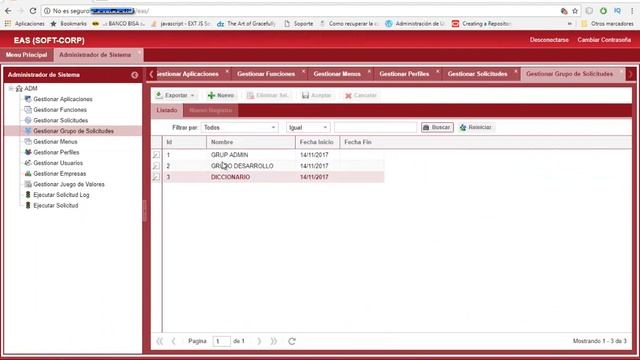The height and width of the screenshot is (360, 640).
Task: Click the Gestionar Juego de Valores icon
Action: tap(28, 184)
